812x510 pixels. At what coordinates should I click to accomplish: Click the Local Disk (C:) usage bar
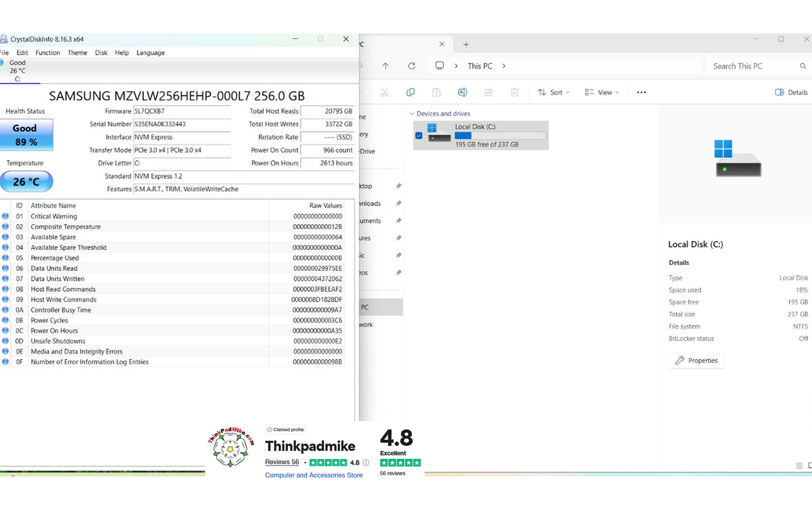pos(500,135)
